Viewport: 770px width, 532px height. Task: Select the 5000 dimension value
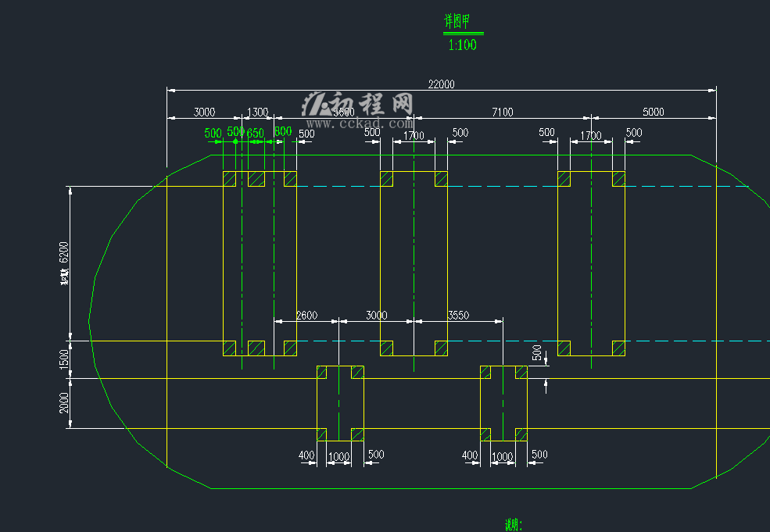[653, 112]
